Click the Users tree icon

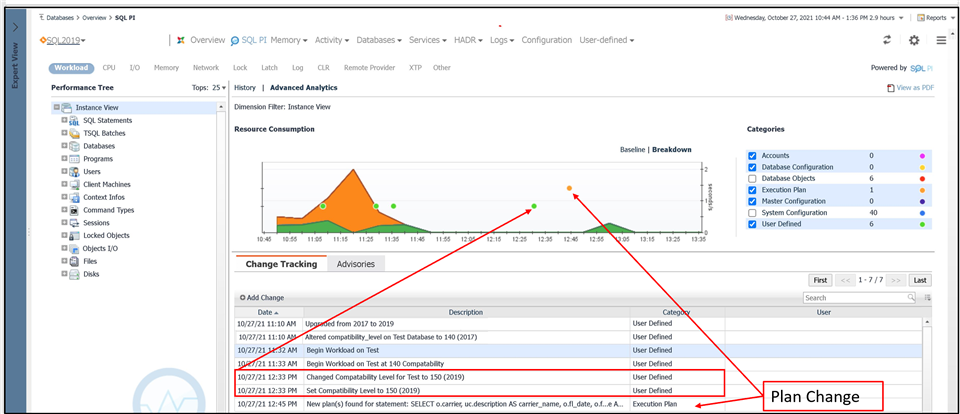coord(74,172)
